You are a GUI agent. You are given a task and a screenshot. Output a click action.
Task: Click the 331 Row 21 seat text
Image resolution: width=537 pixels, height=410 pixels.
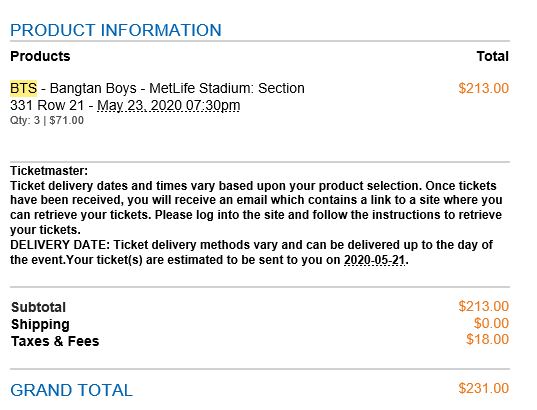click(47, 105)
